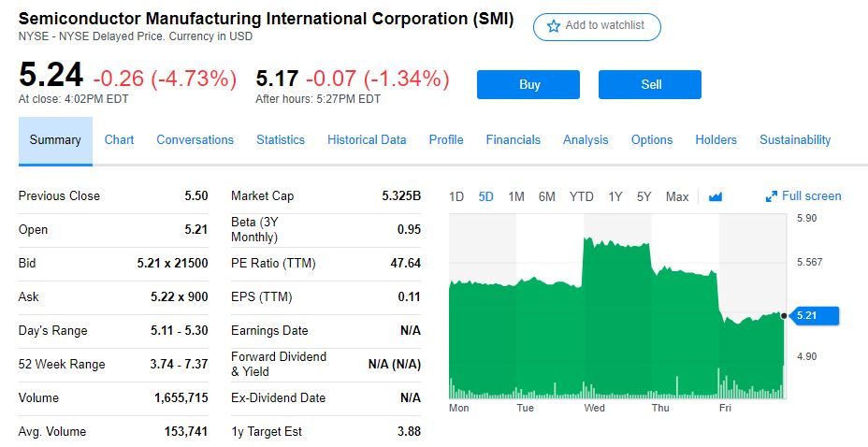868x447 pixels.
Task: Open the Financials tab
Action: (x=513, y=140)
